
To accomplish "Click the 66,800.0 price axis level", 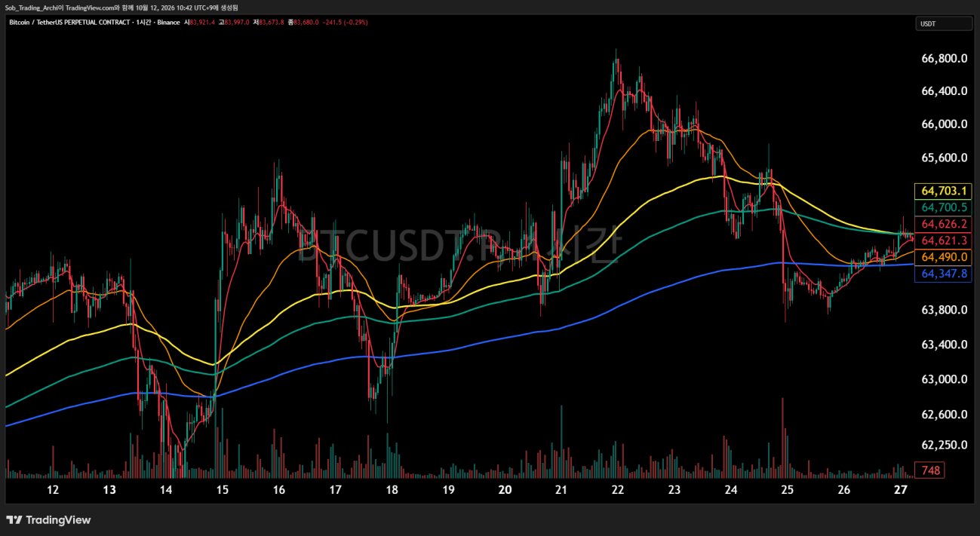I will [x=945, y=58].
